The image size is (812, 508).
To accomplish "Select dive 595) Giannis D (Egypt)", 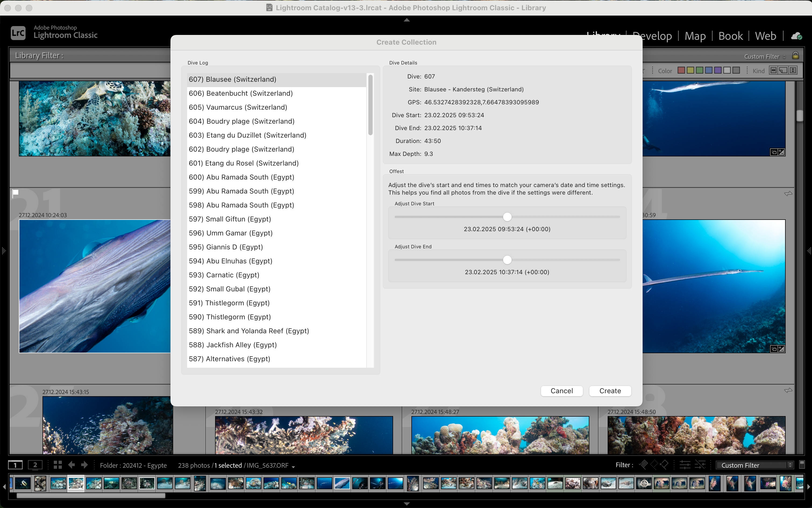I will pyautogui.click(x=276, y=247).
